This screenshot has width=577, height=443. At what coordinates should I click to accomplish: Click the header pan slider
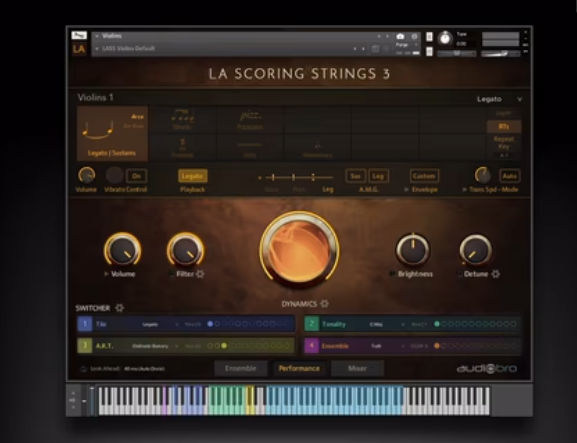pos(457,54)
